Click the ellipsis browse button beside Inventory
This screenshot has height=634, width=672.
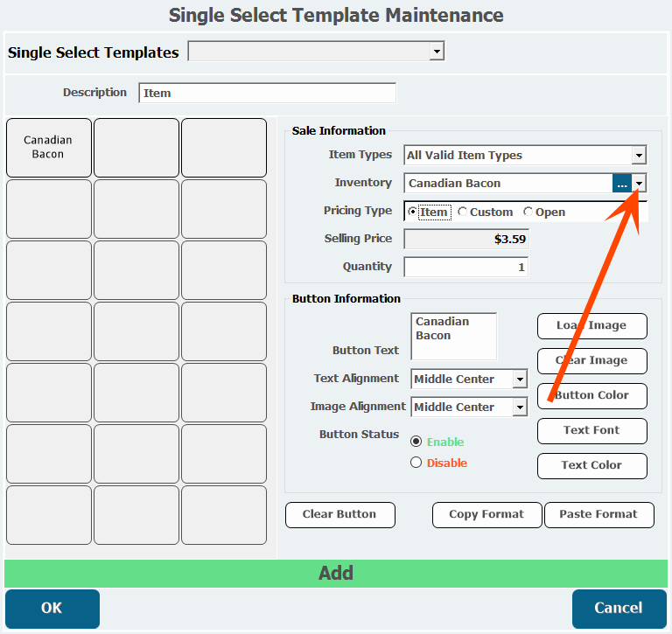click(622, 184)
